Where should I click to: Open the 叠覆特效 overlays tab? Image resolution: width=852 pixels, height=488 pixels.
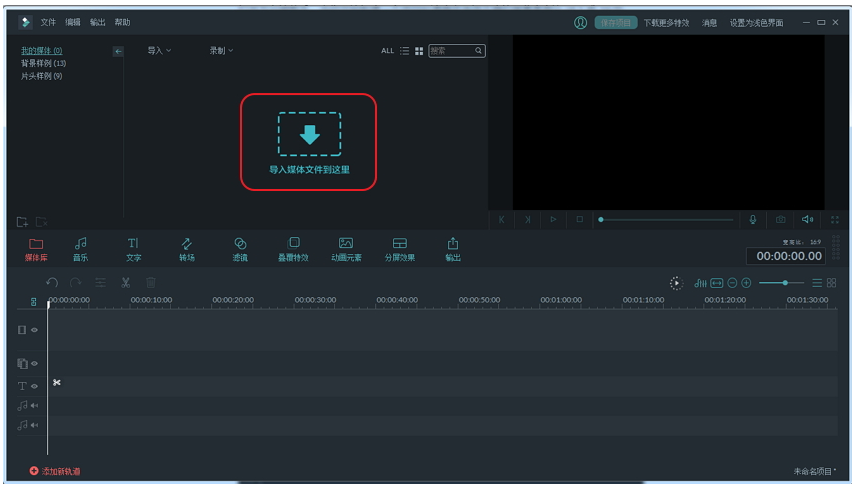click(293, 249)
